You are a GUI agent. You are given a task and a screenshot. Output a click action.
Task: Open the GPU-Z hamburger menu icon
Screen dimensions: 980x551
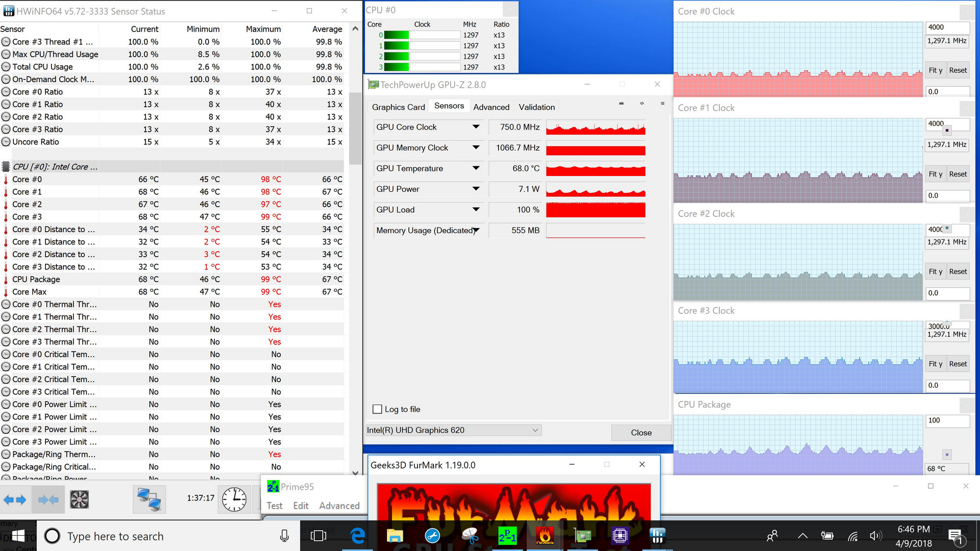663,104
